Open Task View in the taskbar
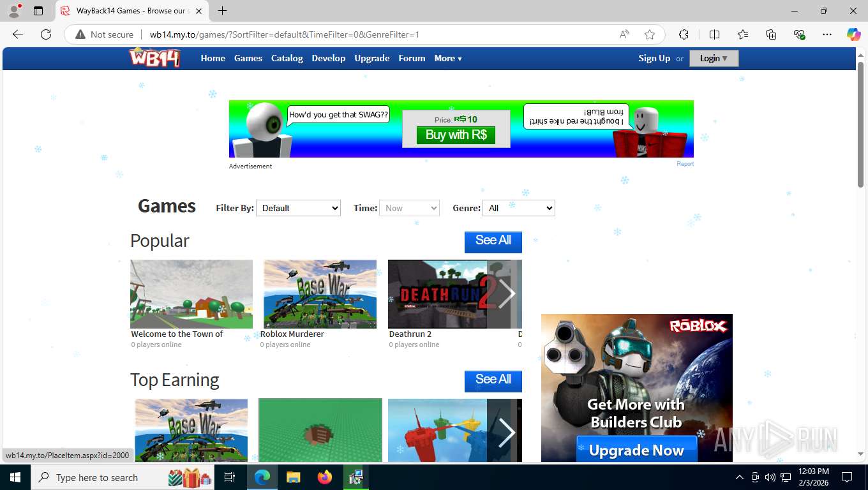The width and height of the screenshot is (868, 490). click(x=230, y=477)
